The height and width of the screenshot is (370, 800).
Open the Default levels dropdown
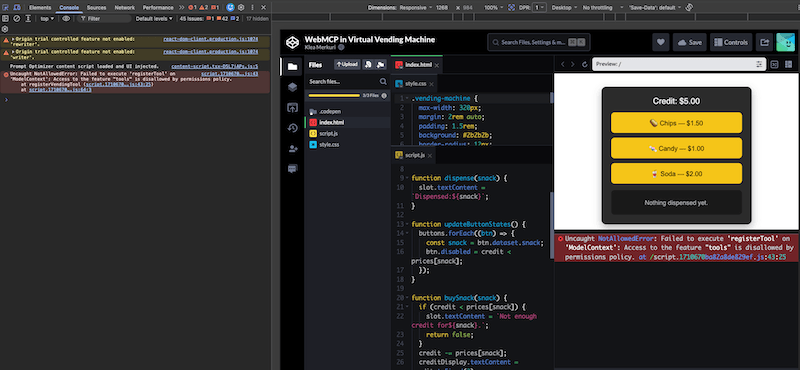155,18
